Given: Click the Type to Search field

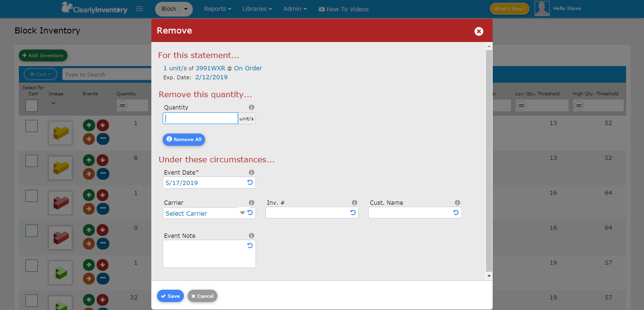Looking at the screenshot, I should pos(107,75).
